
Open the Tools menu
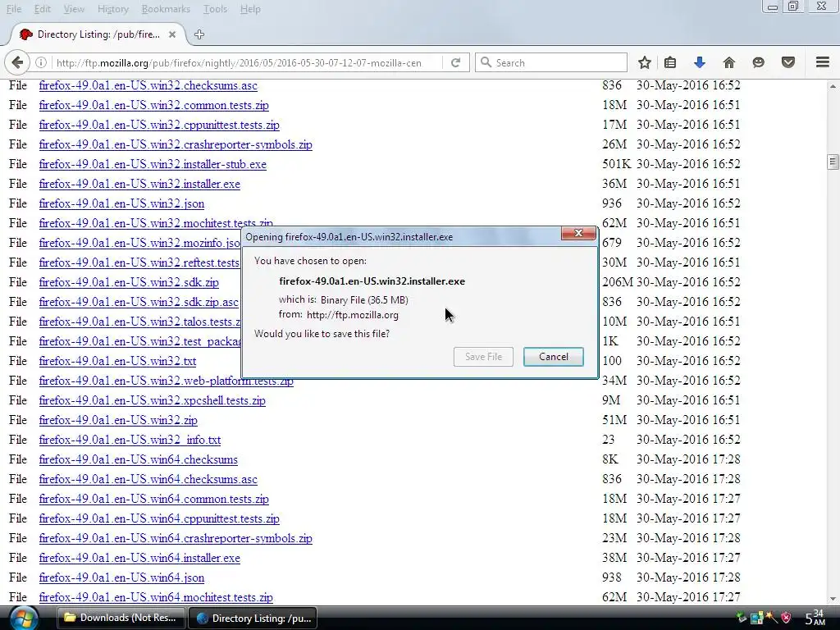click(x=215, y=9)
